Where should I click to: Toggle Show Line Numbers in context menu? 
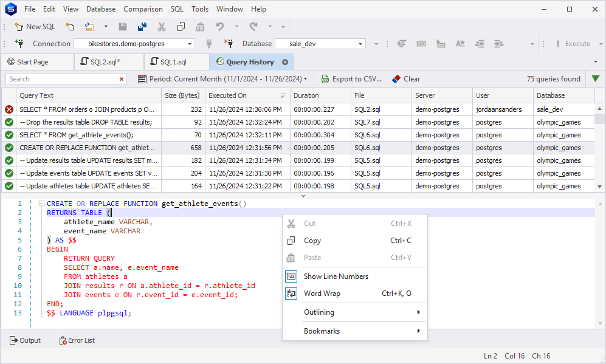point(355,276)
